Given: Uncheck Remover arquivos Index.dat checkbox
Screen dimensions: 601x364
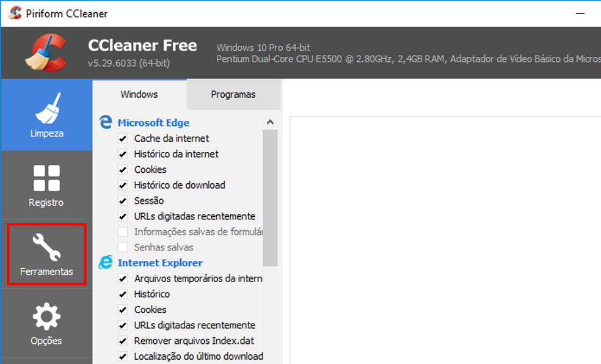Looking at the screenshot, I should click(123, 341).
